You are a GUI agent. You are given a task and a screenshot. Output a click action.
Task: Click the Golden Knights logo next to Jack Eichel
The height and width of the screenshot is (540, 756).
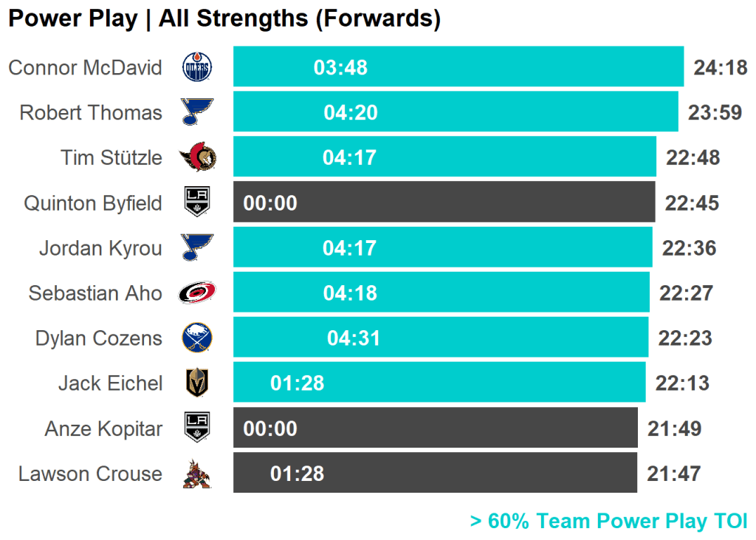tap(196, 383)
